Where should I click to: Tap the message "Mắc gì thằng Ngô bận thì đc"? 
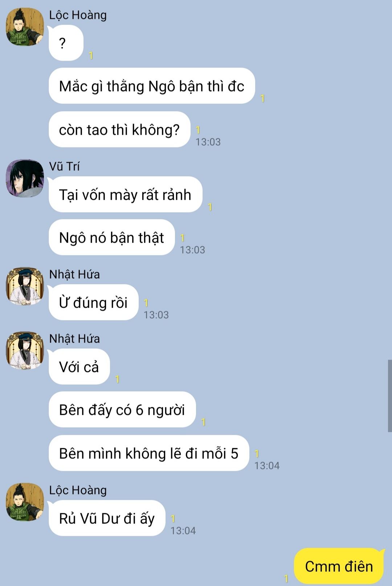pyautogui.click(x=152, y=86)
